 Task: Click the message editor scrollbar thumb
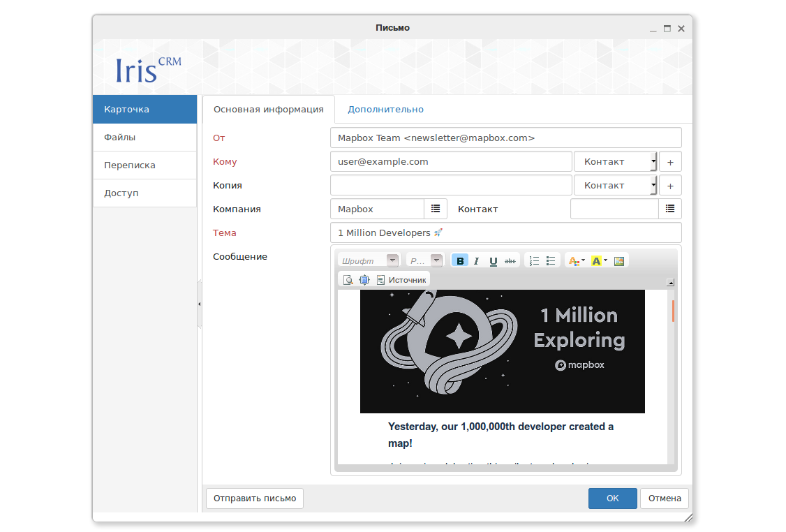click(673, 311)
